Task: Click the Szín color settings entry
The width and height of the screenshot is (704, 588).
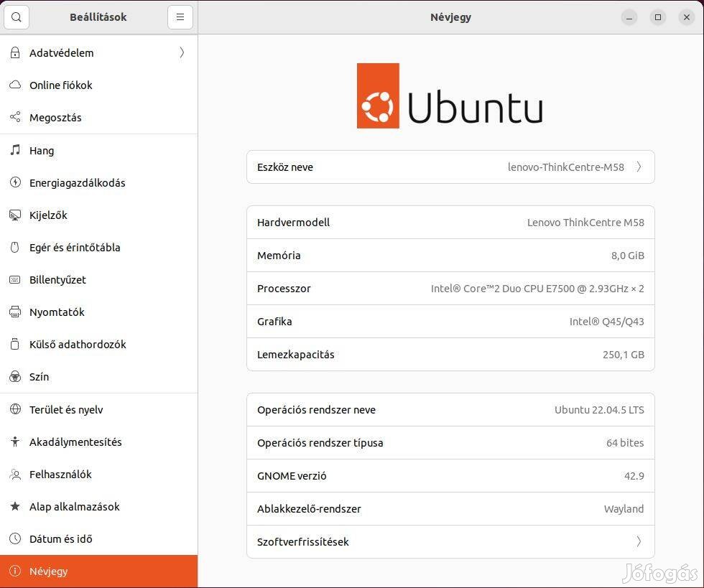Action: point(40,377)
